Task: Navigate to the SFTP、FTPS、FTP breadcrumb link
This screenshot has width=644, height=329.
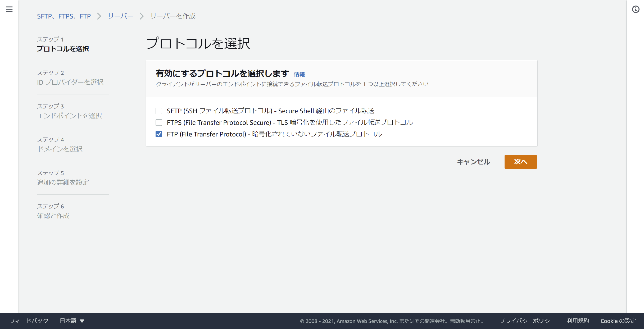Action: [x=64, y=16]
